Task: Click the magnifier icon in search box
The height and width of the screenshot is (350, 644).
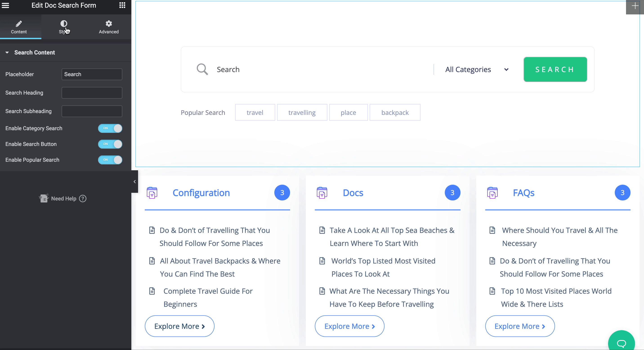Action: point(202,69)
